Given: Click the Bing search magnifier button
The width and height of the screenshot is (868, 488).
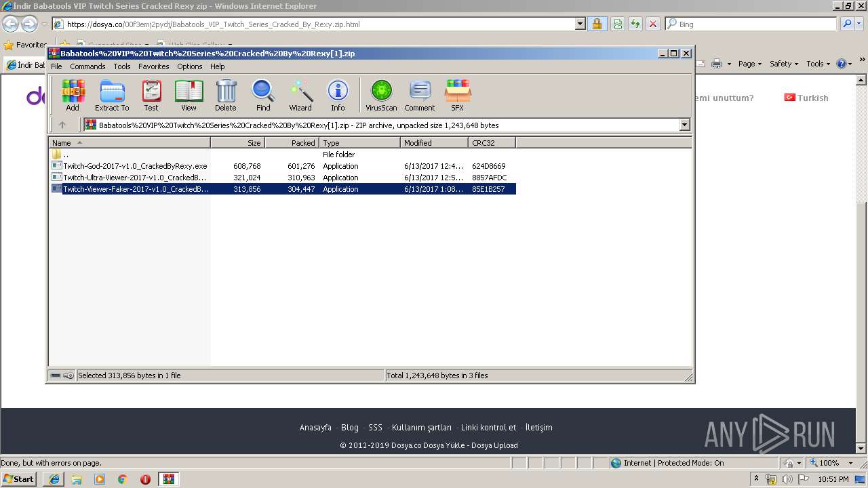Looking at the screenshot, I should 847,24.
